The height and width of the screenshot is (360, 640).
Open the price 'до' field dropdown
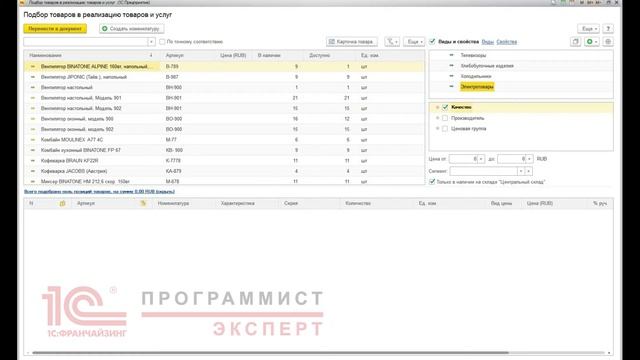(529, 159)
